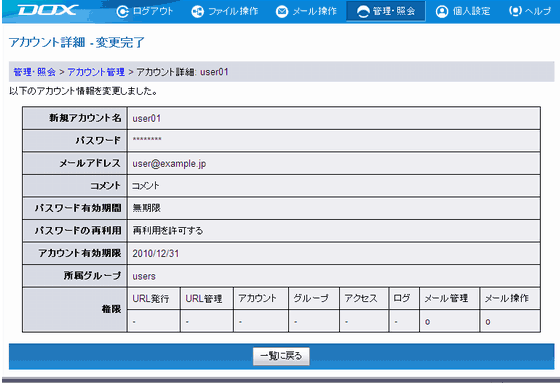Click the mail operation envelope icon

pos(282,11)
